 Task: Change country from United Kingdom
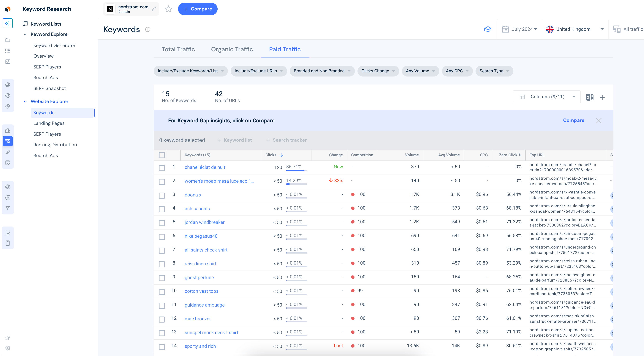click(x=575, y=29)
